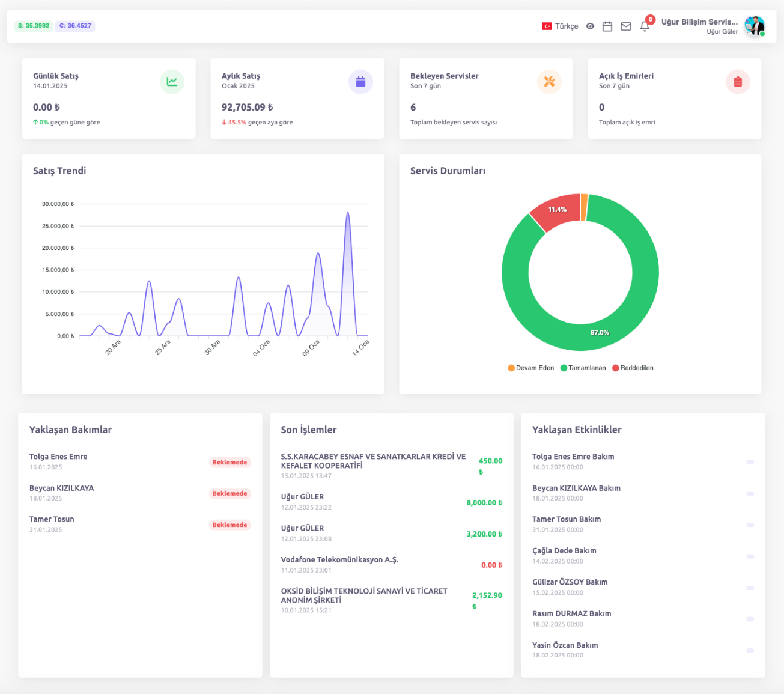Click indicator for Gülizar ÖZSOY Bakım event
This screenshot has height=694, width=784.
tap(750, 588)
